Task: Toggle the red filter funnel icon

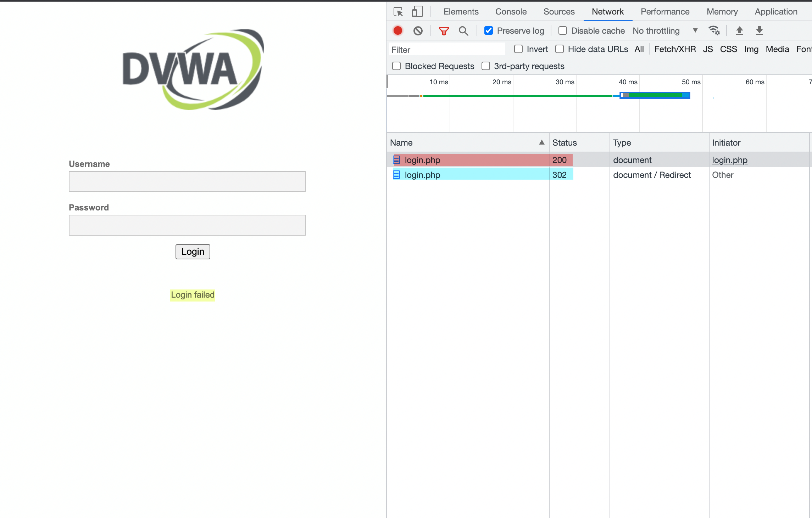Action: point(444,31)
